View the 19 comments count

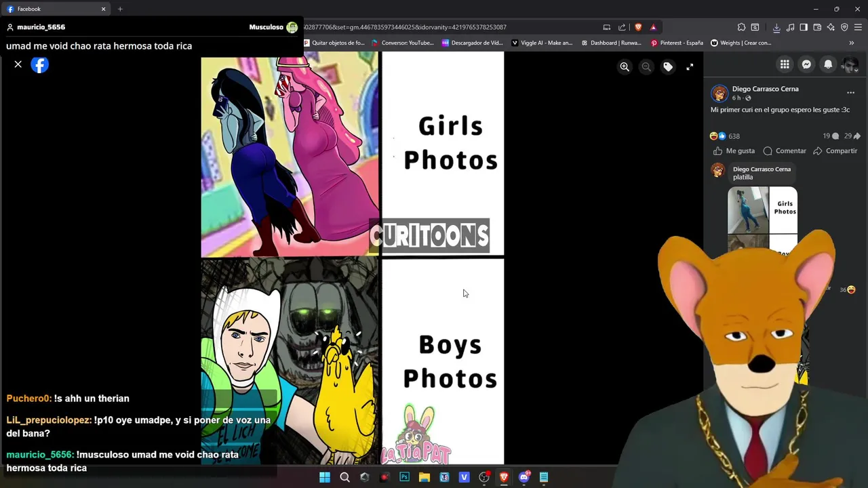[x=830, y=136]
